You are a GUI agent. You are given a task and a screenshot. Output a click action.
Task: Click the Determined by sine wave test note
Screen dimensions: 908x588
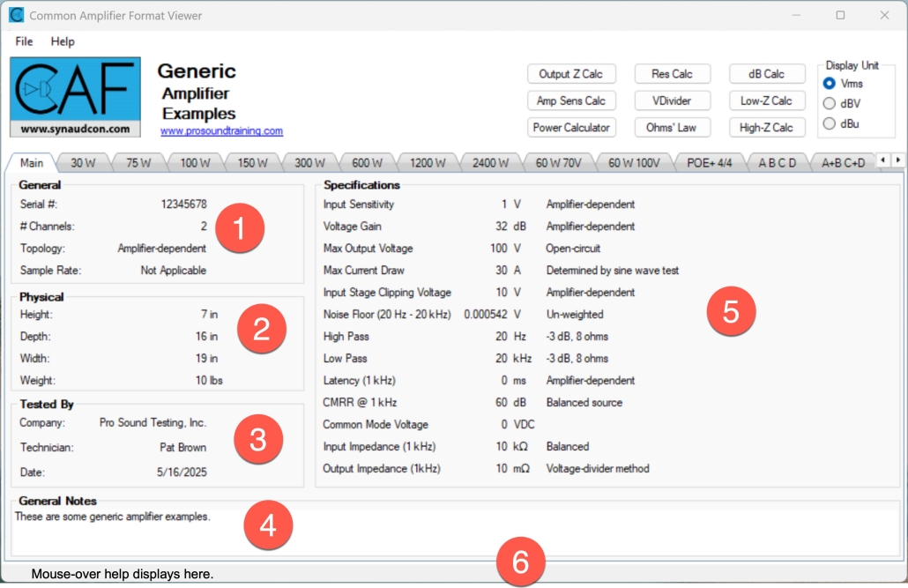[x=613, y=271]
